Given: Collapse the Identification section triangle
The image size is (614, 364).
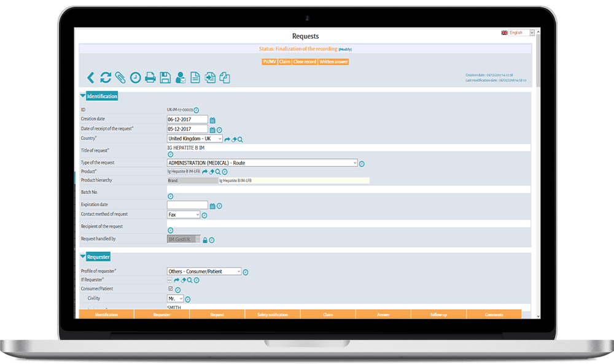Looking at the screenshot, I should click(83, 96).
